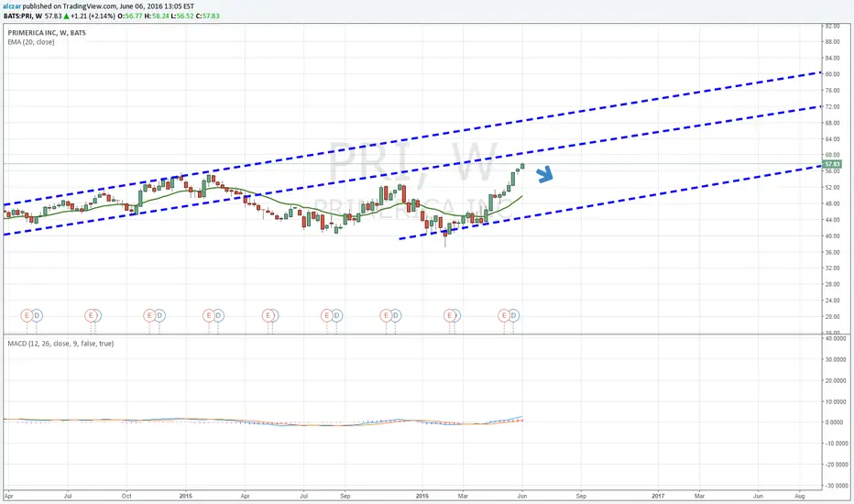Click the 40.0000 MACD axis label
854x504 pixels.
[837, 338]
